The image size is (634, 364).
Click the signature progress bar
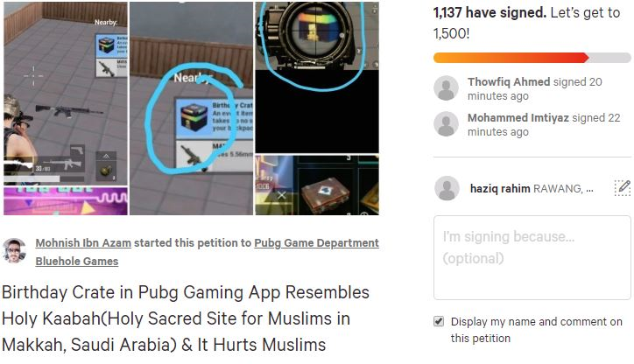[532, 58]
